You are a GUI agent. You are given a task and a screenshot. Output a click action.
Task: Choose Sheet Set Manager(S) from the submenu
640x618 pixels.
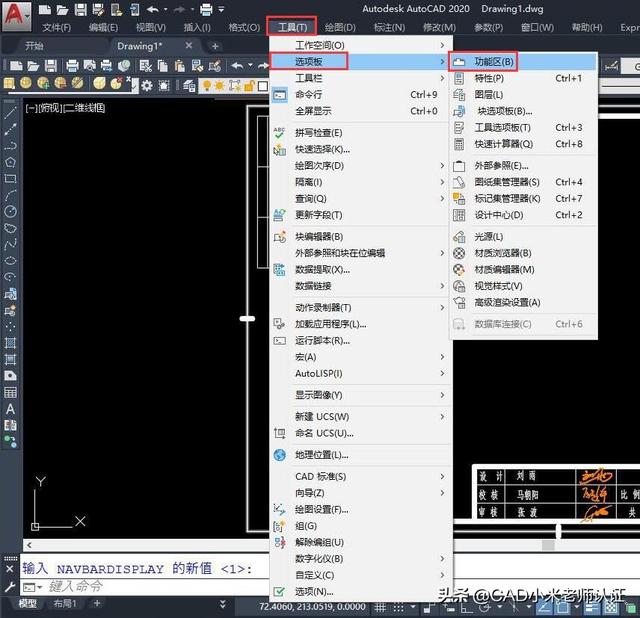pyautogui.click(x=507, y=182)
